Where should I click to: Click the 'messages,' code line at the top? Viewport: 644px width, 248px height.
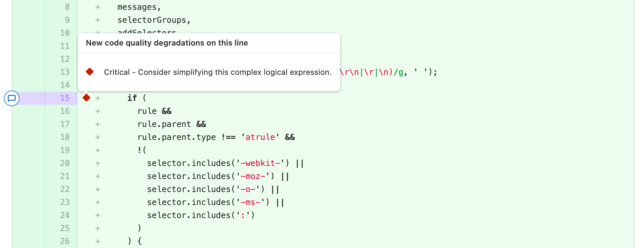pyautogui.click(x=139, y=7)
